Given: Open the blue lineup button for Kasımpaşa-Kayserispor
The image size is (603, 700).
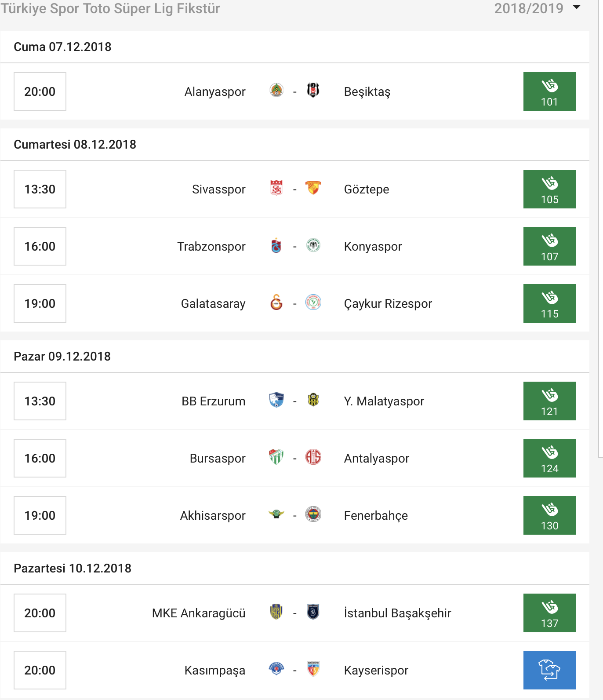Looking at the screenshot, I should (549, 670).
